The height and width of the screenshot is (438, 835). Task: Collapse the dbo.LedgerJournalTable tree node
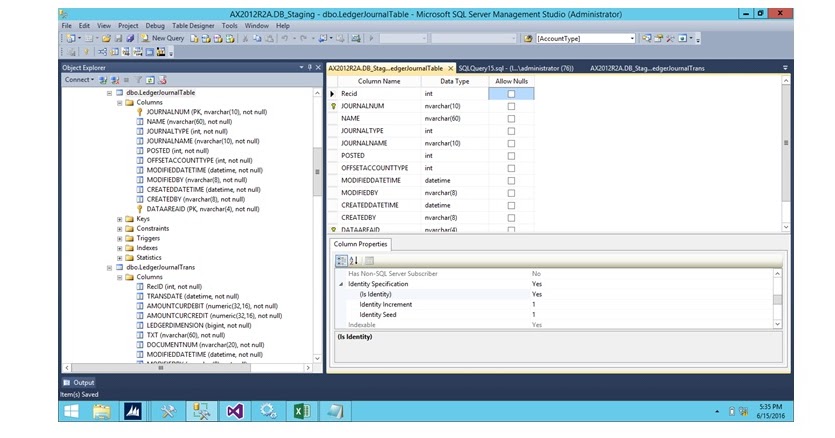coord(109,93)
